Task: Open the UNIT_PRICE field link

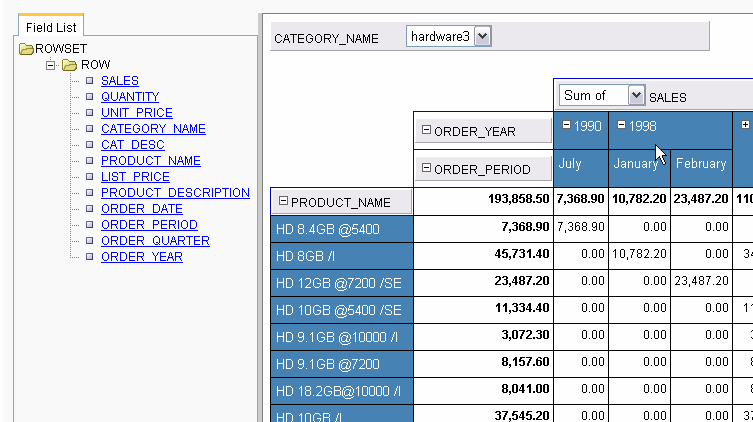Action: point(136,112)
